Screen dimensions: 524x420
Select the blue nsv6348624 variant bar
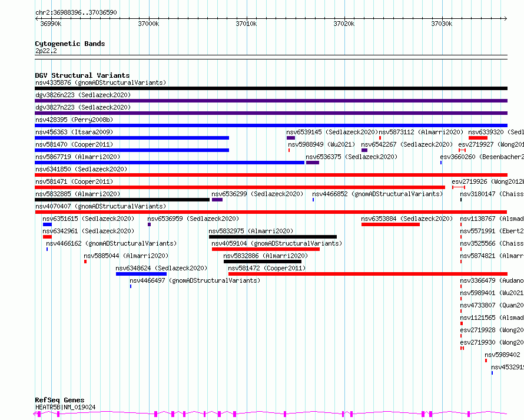click(141, 274)
